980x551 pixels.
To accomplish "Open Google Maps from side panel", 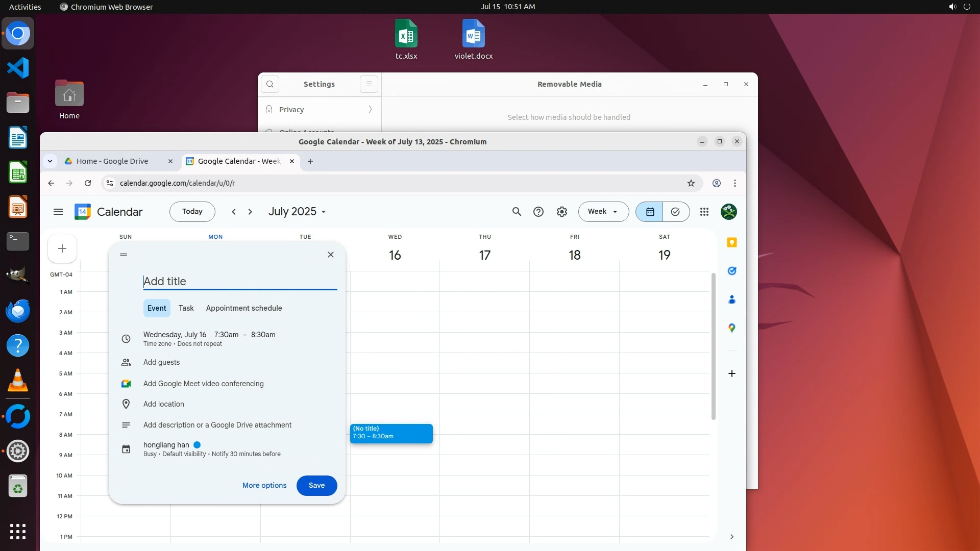I will 731,328.
